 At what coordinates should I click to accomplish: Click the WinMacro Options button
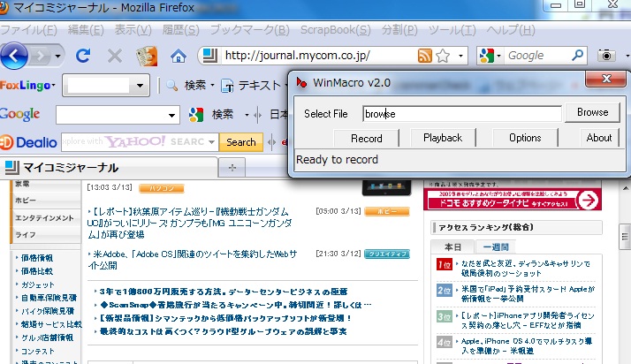click(x=525, y=138)
